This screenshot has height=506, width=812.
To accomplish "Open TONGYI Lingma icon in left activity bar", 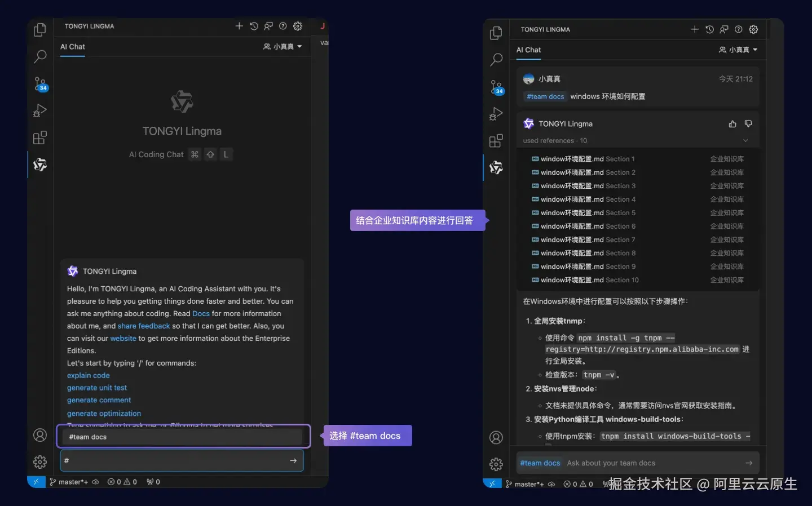I will [x=40, y=165].
